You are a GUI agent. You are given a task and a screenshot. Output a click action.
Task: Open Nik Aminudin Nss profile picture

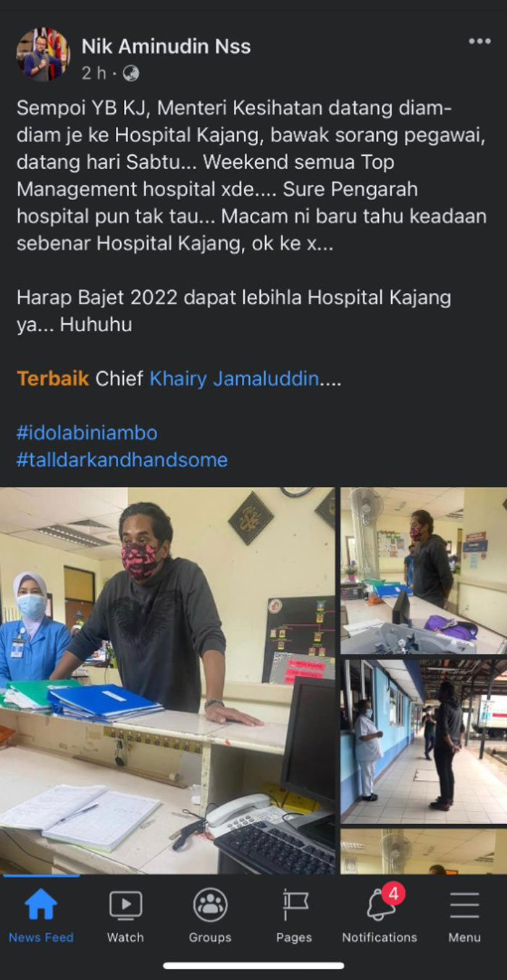43,55
